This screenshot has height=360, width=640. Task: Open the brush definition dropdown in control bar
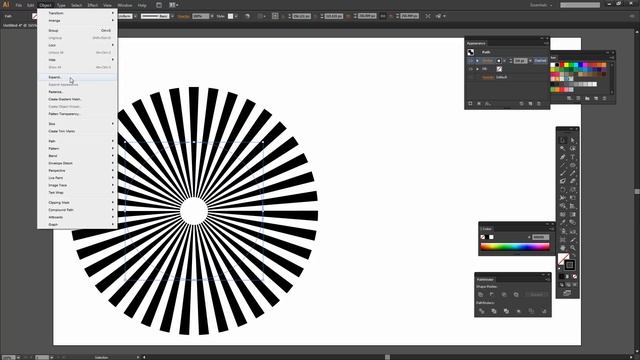click(173, 16)
